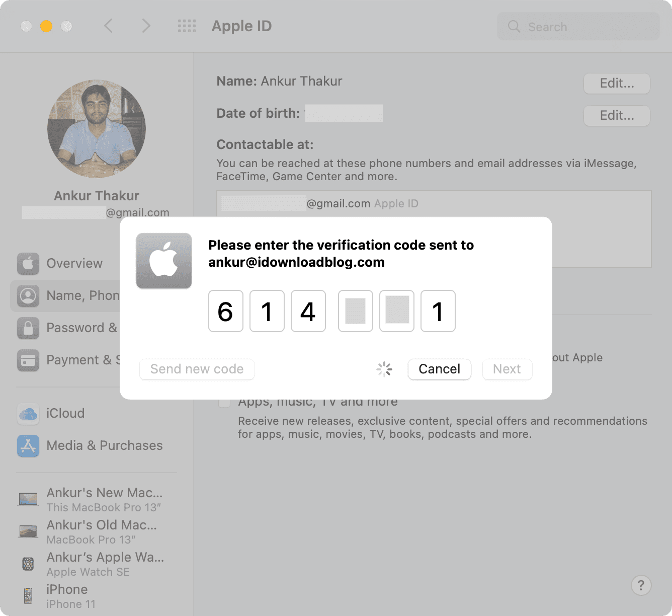Screen dimensions: 672x616
Task: Click Ankur's New Mac laptop icon
Action: pyautogui.click(x=28, y=499)
